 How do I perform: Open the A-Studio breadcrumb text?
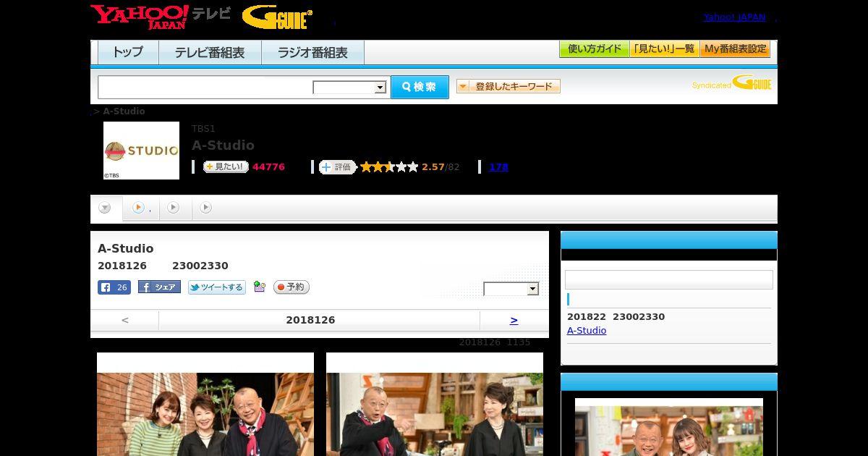click(x=124, y=111)
